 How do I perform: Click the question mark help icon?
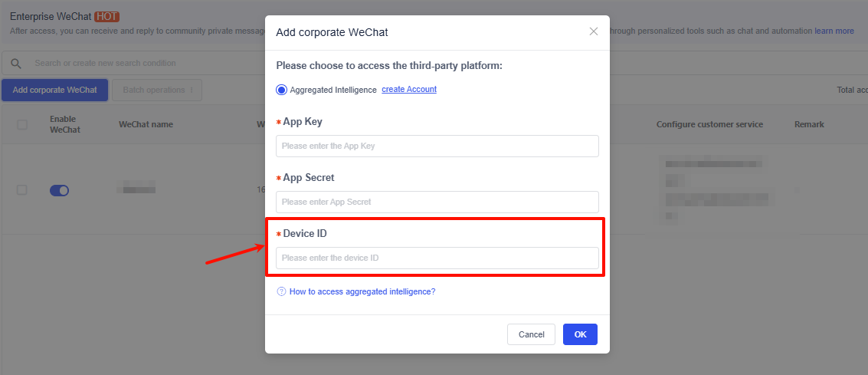coord(281,291)
